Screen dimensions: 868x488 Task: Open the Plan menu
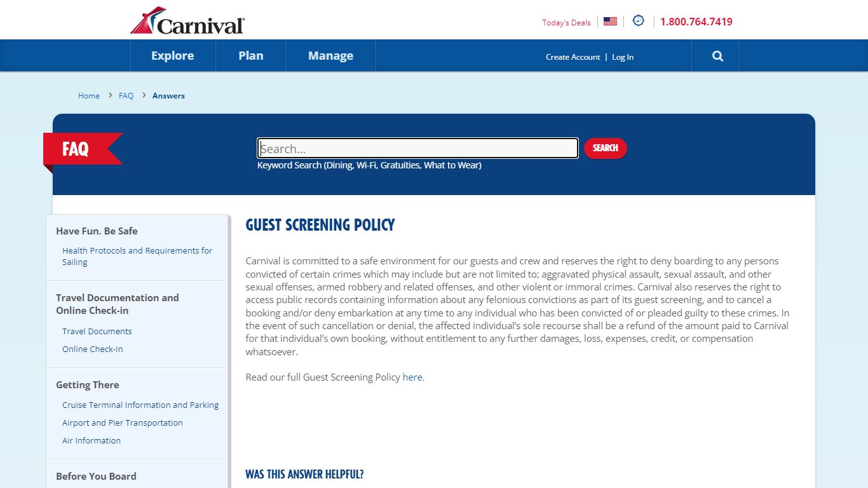pyautogui.click(x=250, y=56)
